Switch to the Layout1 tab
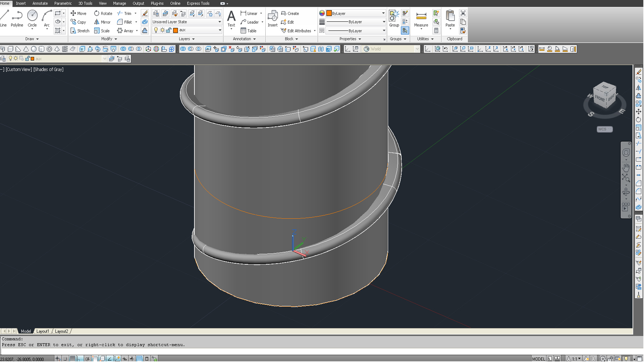 click(x=43, y=331)
